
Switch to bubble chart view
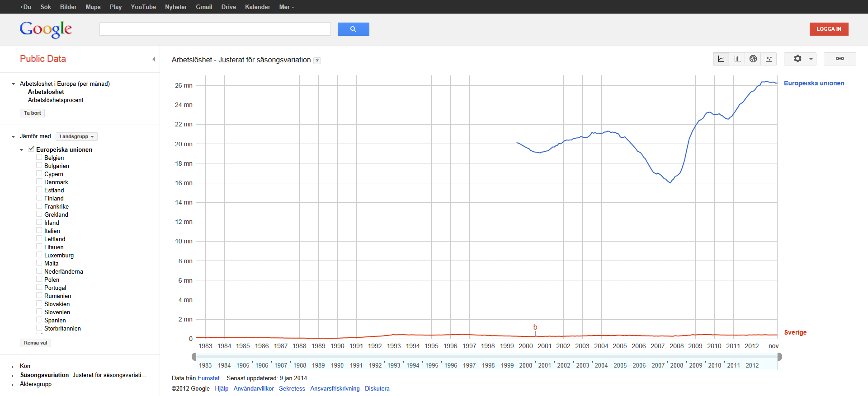pos(769,59)
